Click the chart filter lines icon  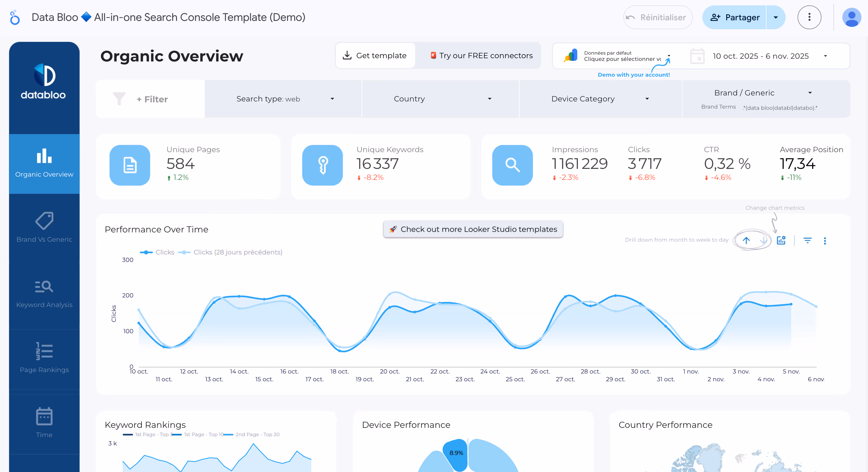[x=807, y=240]
